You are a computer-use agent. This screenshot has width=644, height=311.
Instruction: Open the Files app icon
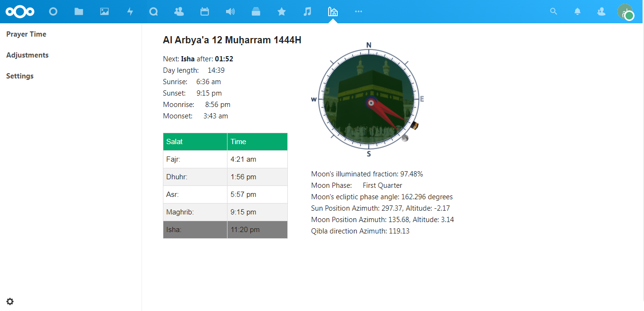[79, 11]
